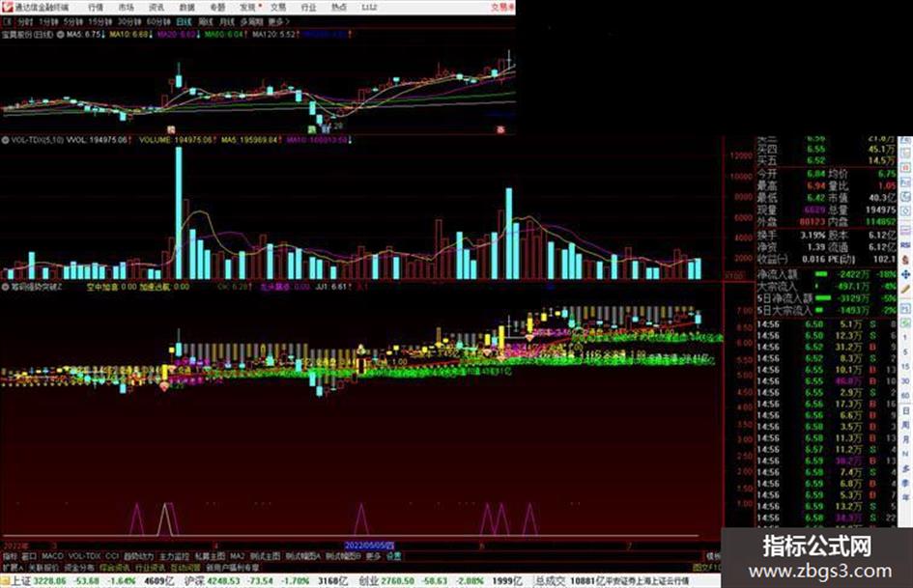
Task: Expand the 更多 periods dropdown
Action: [278, 21]
